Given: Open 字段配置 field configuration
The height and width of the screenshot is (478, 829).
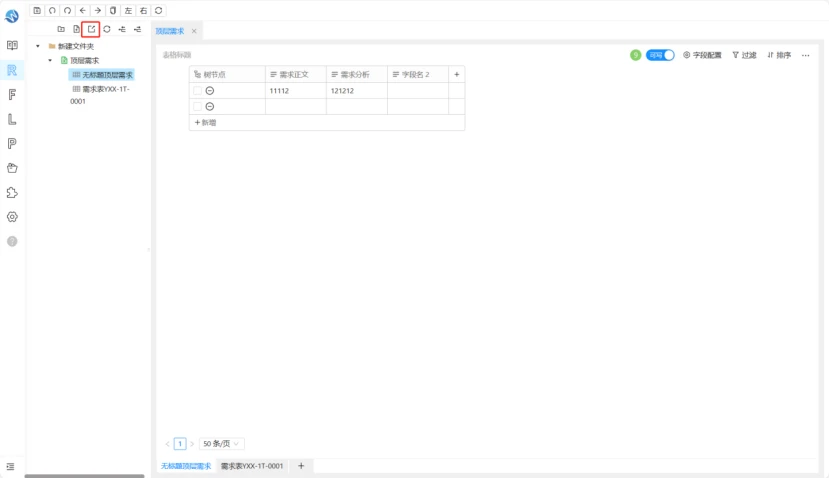Looking at the screenshot, I should pos(702,55).
